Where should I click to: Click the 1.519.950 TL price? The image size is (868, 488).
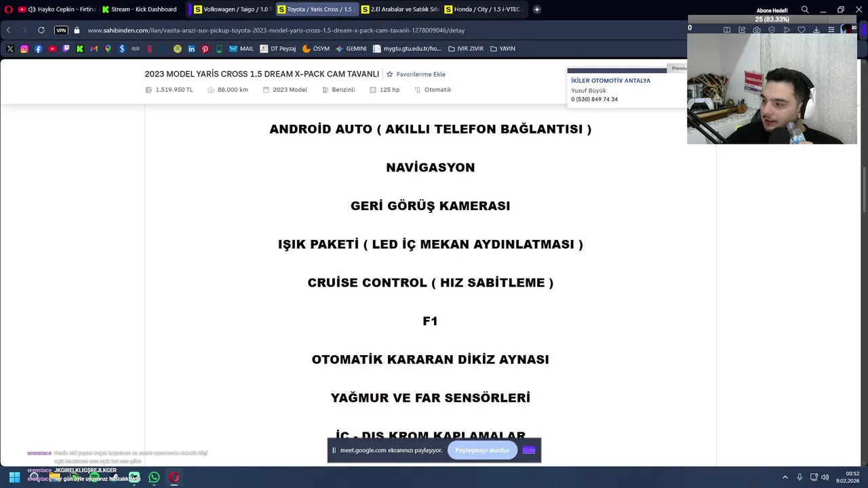[174, 89]
